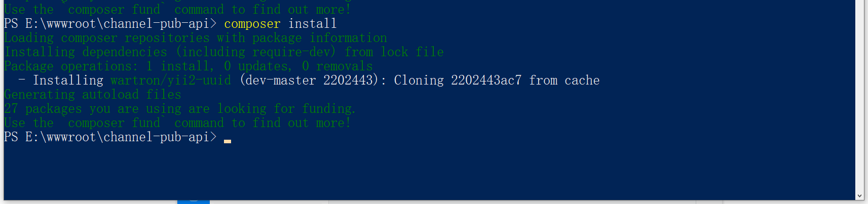Click the "Generating autoload files" line
This screenshot has height=204, width=868.
coord(92,95)
